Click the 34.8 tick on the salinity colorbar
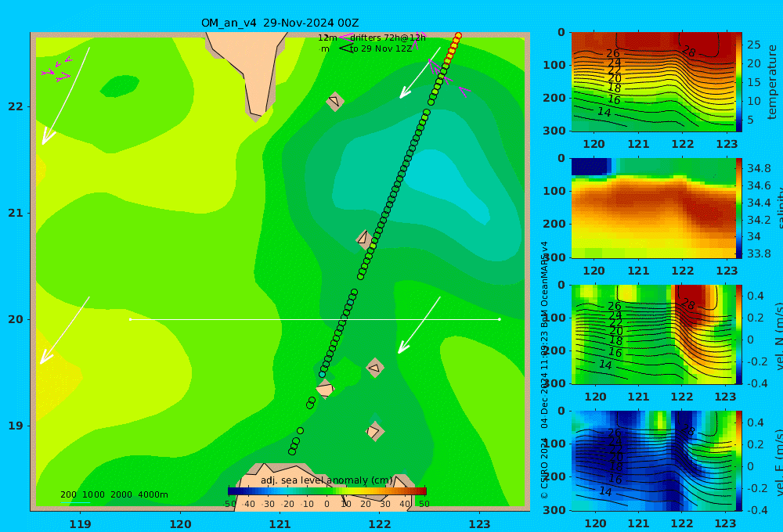Viewport: 783px width, 532px height. pos(759,168)
